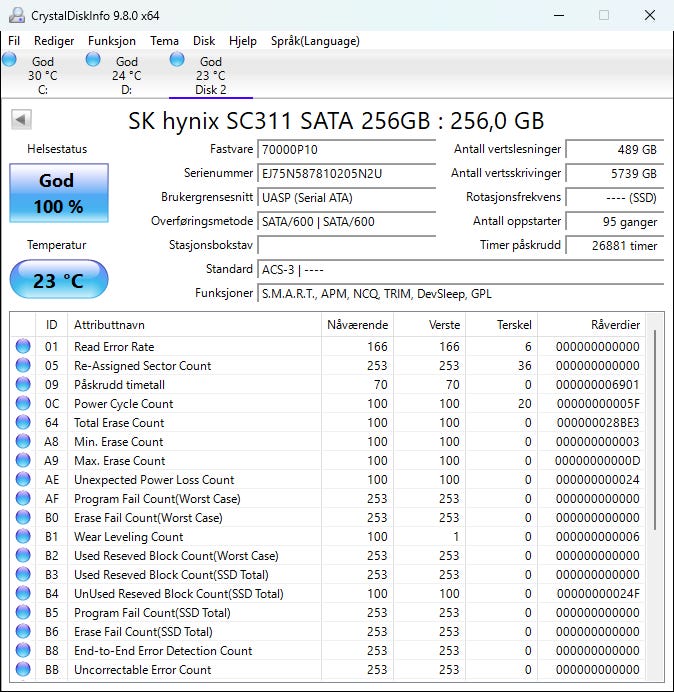674x692 pixels.
Task: Click the CrystalDiskInfo app icon in title bar
Action: click(x=16, y=15)
